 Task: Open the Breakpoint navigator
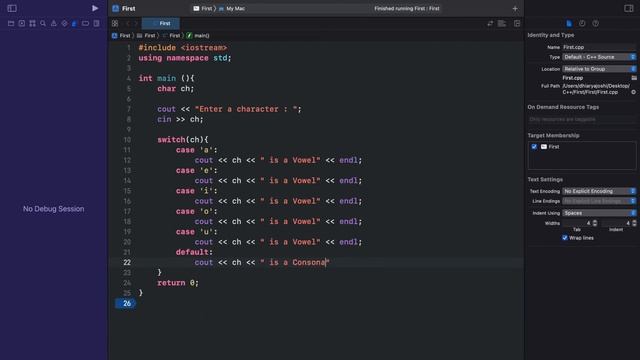coord(85,24)
